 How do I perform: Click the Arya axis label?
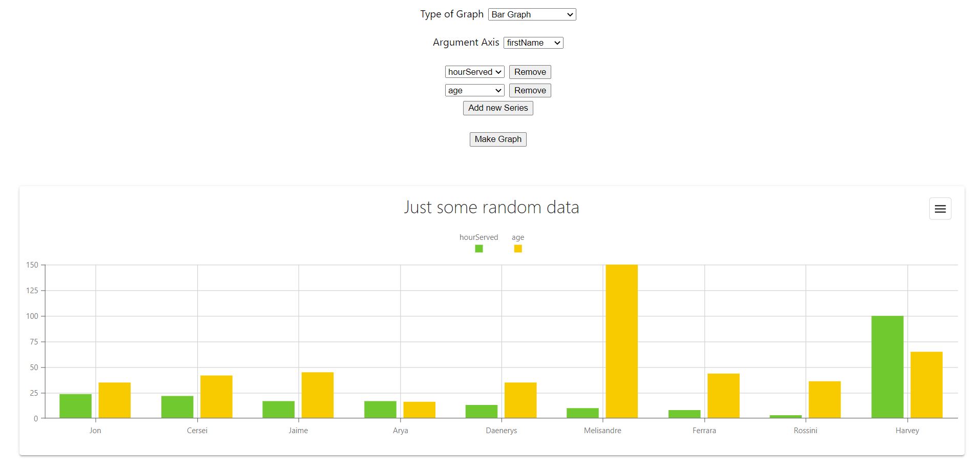point(401,431)
